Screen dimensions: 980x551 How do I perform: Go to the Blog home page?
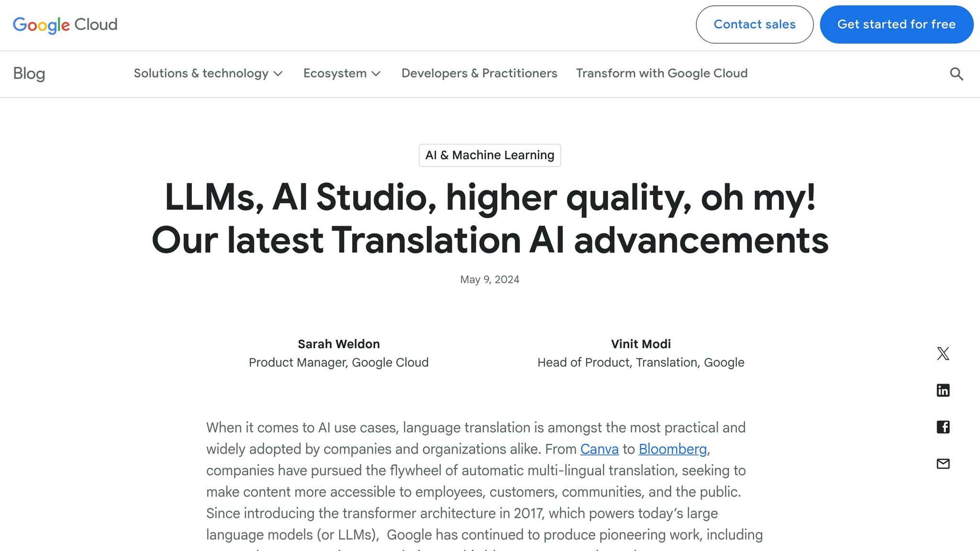pos(29,74)
